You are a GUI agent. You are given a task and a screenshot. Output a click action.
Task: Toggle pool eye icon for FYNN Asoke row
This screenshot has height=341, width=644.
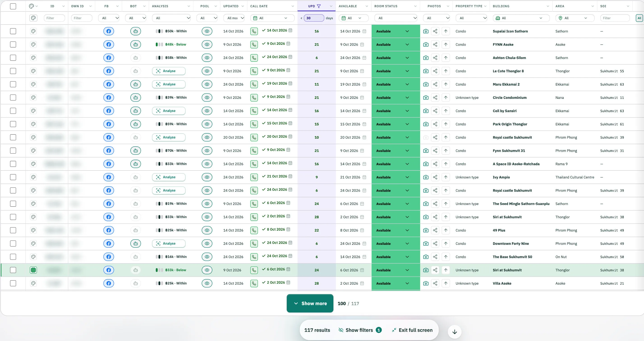click(x=207, y=44)
